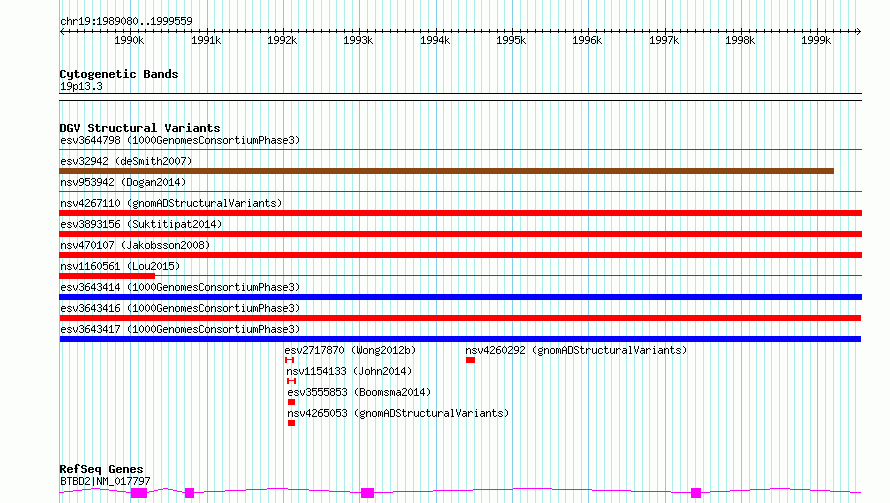Click the Cytogenetic Bands track title
Image resolution: width=890 pixels, height=503 pixels.
tap(119, 74)
